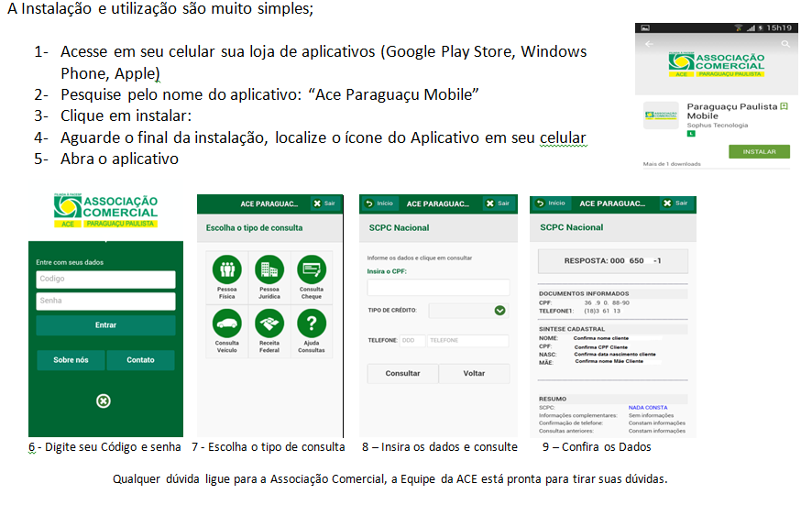Click the 15h19 clock in phone status bar

click(779, 28)
